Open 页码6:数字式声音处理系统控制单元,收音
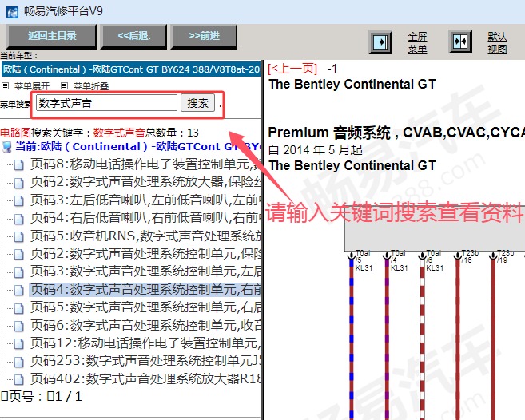Screen dimensions: 525x420 click(145, 325)
